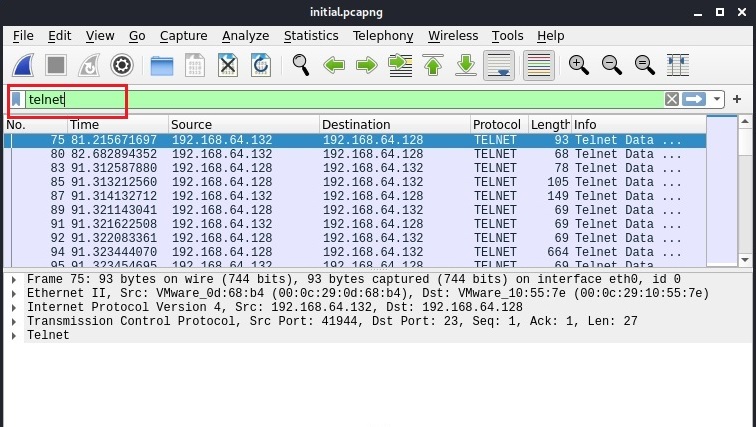Image resolution: width=756 pixels, height=427 pixels.
Task: Sort packets by Time column
Action: click(118, 125)
